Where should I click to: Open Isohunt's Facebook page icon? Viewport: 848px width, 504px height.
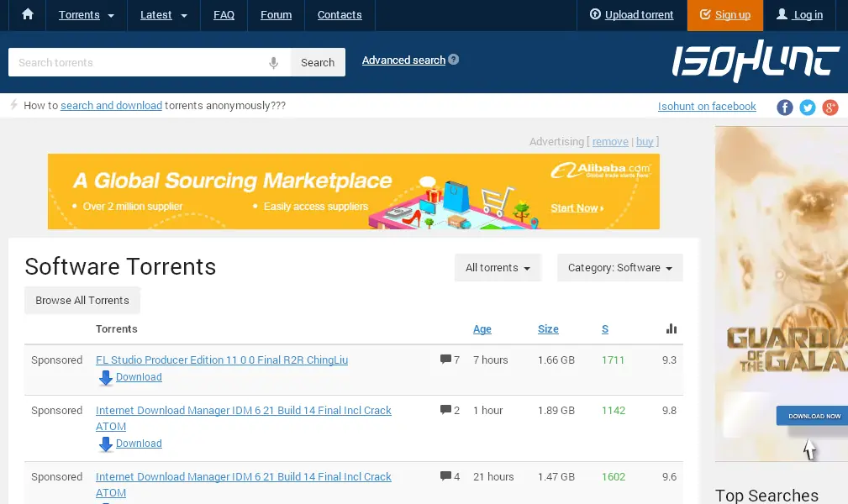coord(785,107)
